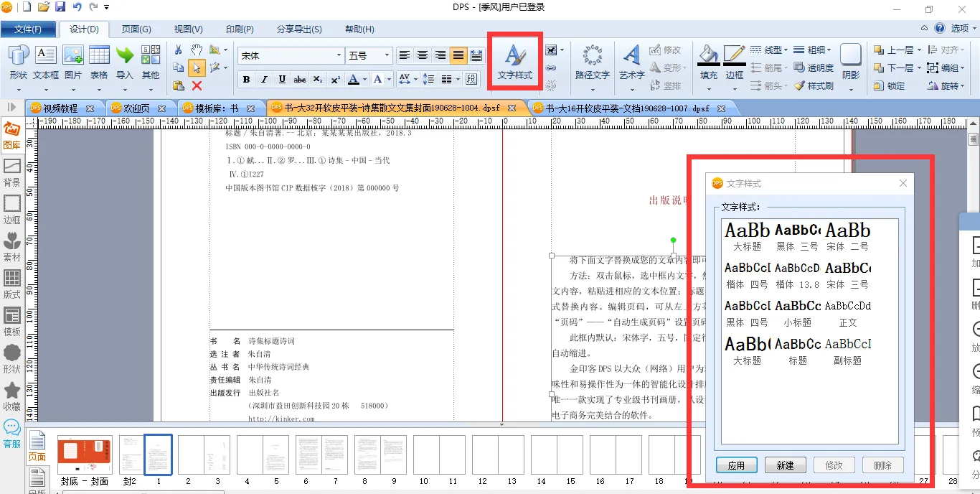Toggle bold formatting
980x494 pixels.
[x=246, y=79]
